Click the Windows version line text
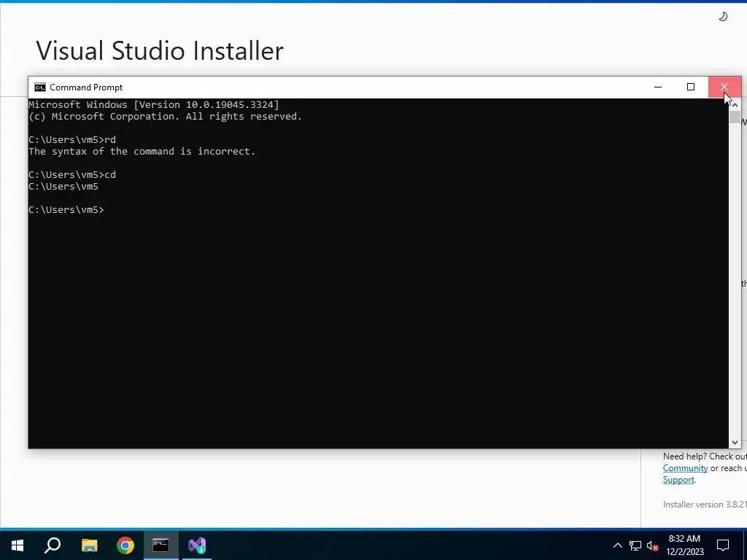 (x=154, y=105)
